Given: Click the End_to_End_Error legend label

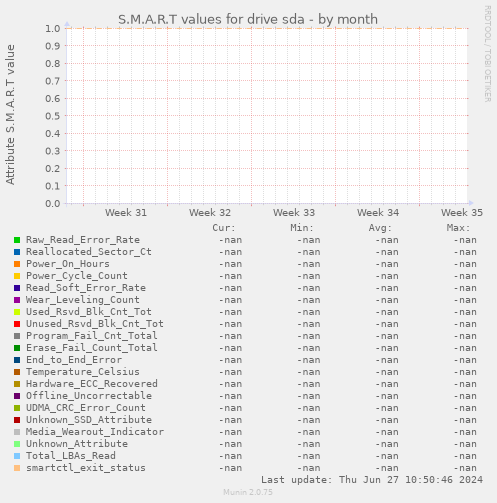Looking at the screenshot, I should click(x=74, y=360).
